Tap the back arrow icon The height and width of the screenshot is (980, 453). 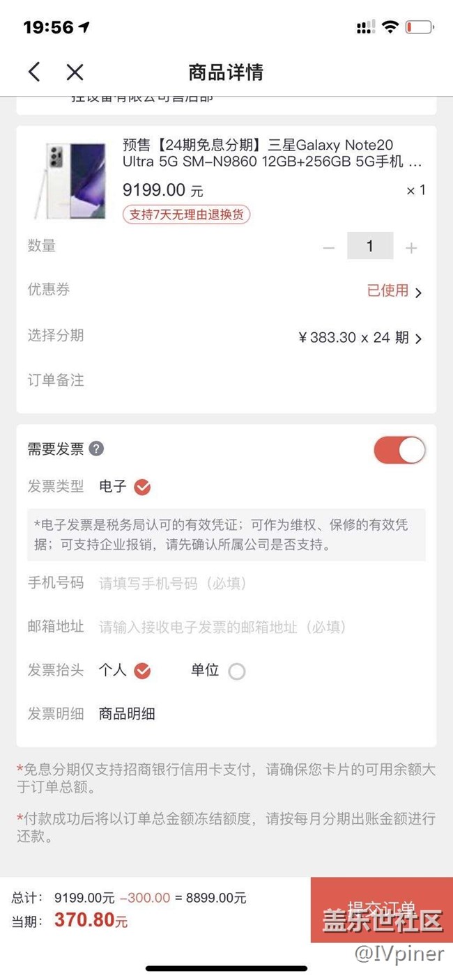click(x=34, y=72)
